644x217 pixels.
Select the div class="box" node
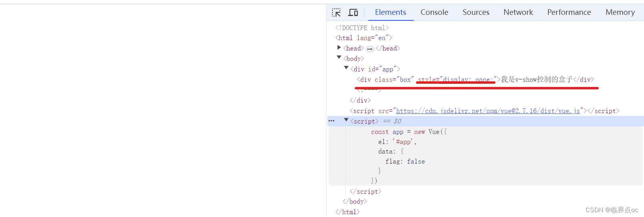click(x=475, y=79)
